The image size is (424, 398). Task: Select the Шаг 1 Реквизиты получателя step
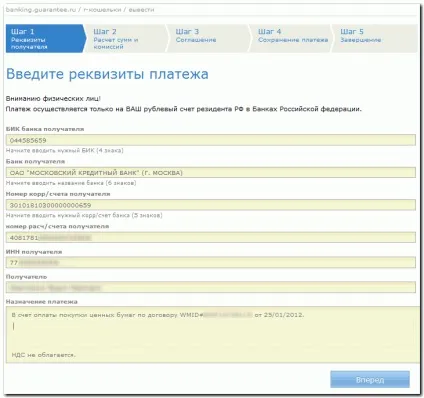coord(45,38)
